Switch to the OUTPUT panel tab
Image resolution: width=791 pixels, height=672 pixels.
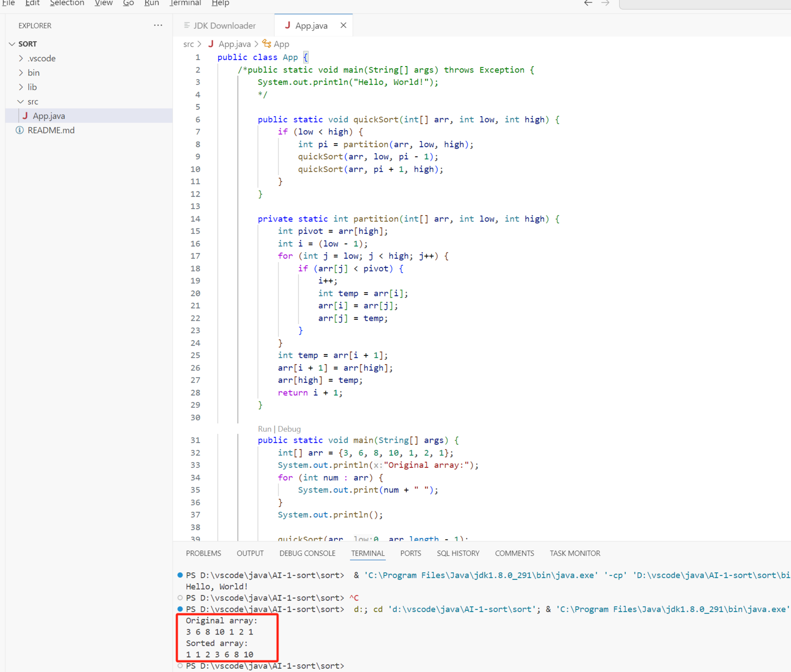point(250,553)
